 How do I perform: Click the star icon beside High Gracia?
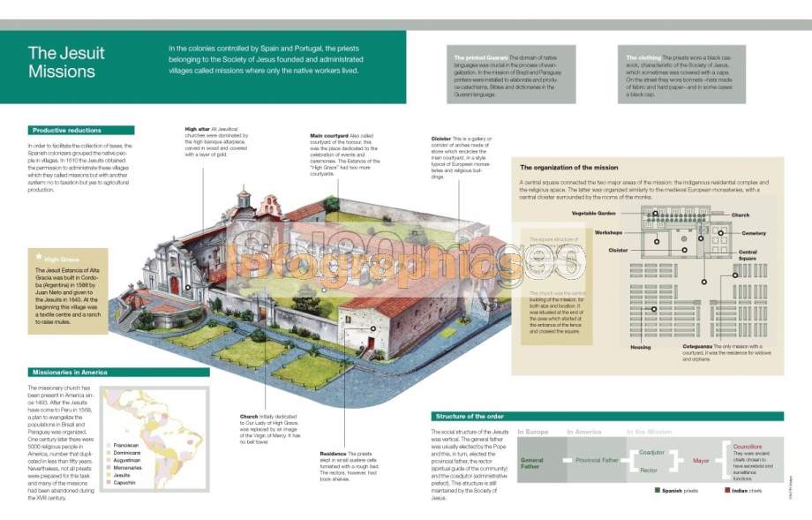pos(39,256)
